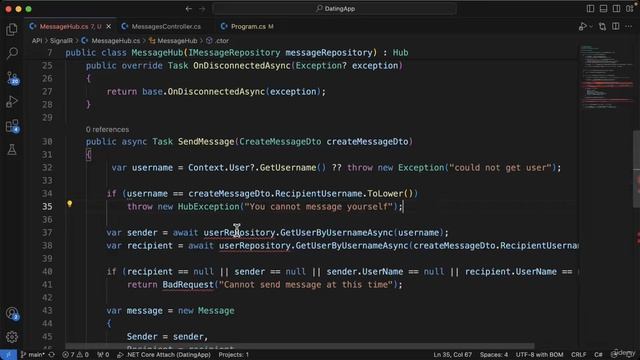Open the Run and Debug view
Screen dimensions: 640x360
click(x=12, y=101)
